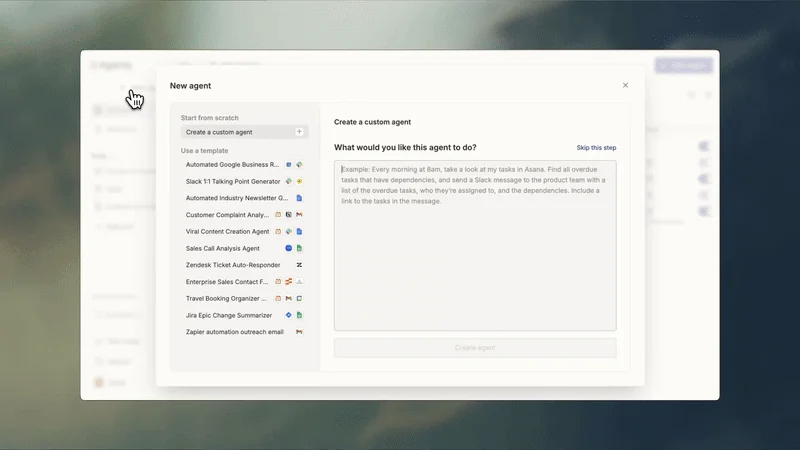
Task: Click Skip this step link
Action: point(596,147)
